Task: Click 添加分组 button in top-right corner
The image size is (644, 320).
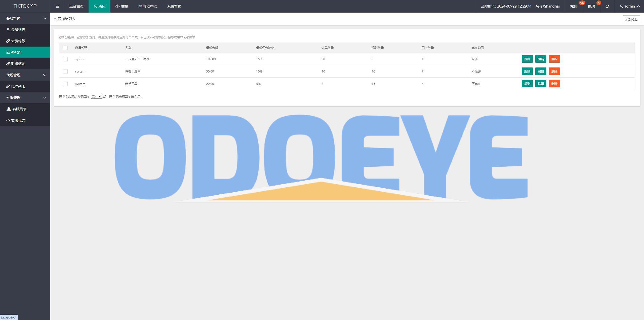Action: pos(631,19)
